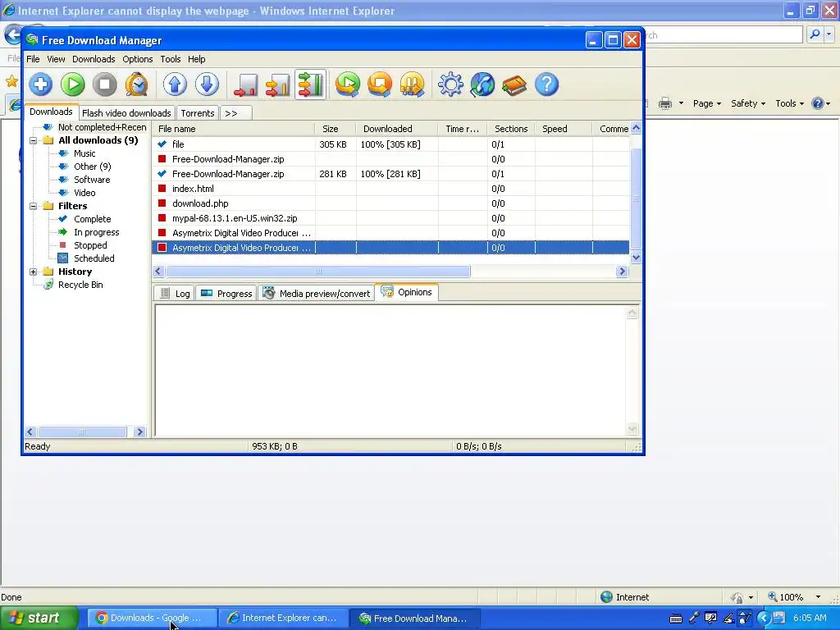The height and width of the screenshot is (630, 840).
Task: Select the 281 KB Free-Download-Manager.zip row
Action: [x=390, y=174]
